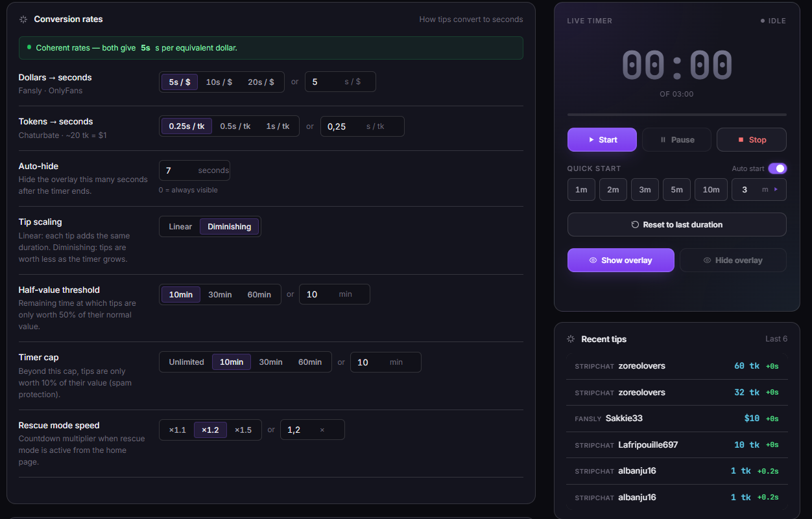Choose ×1.5 rescue mode speed
Viewport: 812px width, 519px height.
point(243,430)
